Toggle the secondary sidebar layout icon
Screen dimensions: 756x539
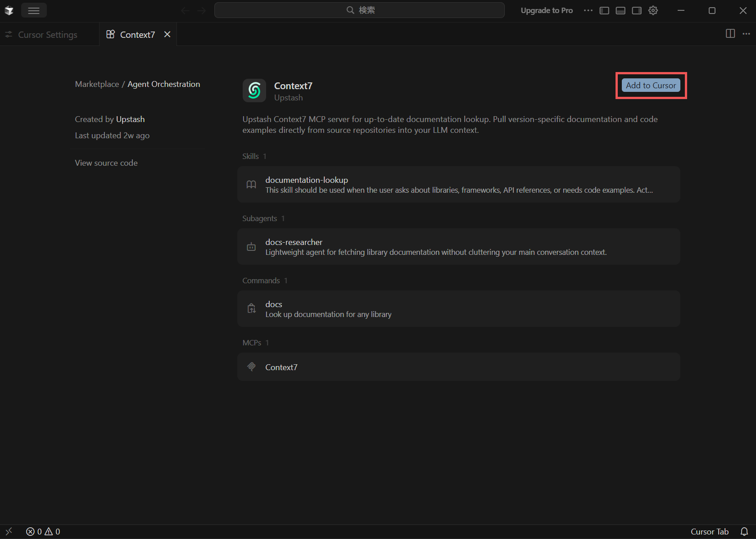(x=637, y=10)
